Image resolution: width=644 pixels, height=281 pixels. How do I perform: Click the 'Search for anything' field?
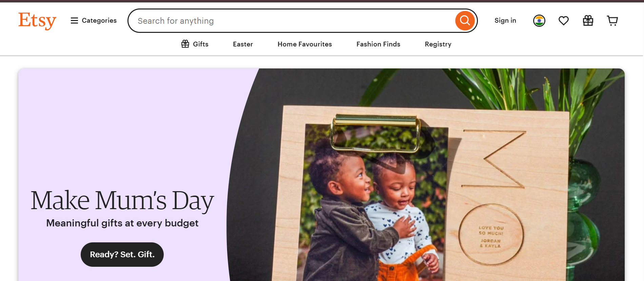tap(291, 21)
